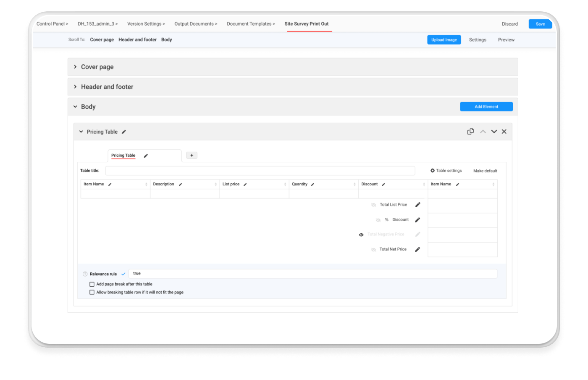Edit the first Item Name column header
588x380 pixels.
[110, 185]
